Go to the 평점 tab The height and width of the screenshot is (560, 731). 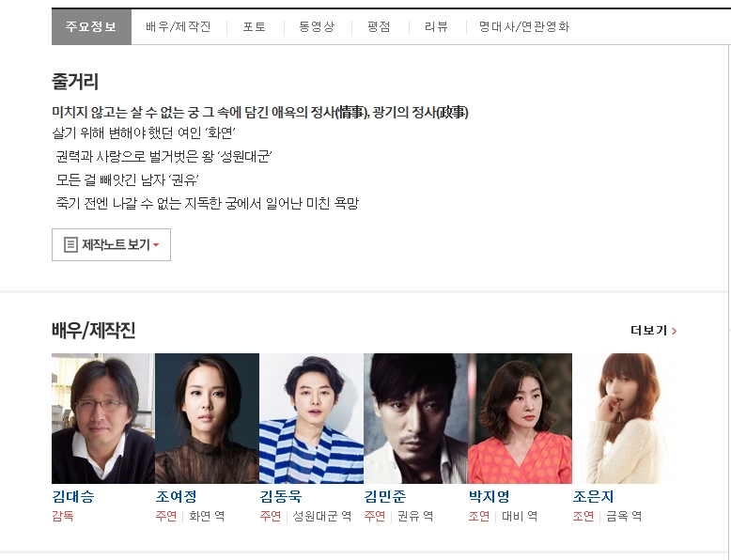[379, 26]
